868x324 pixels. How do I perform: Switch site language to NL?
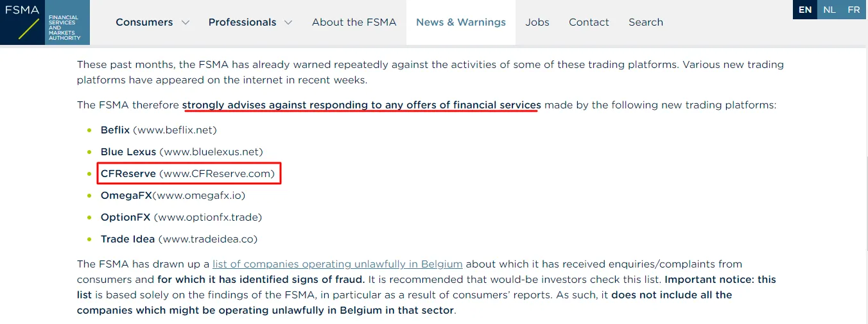coord(829,10)
